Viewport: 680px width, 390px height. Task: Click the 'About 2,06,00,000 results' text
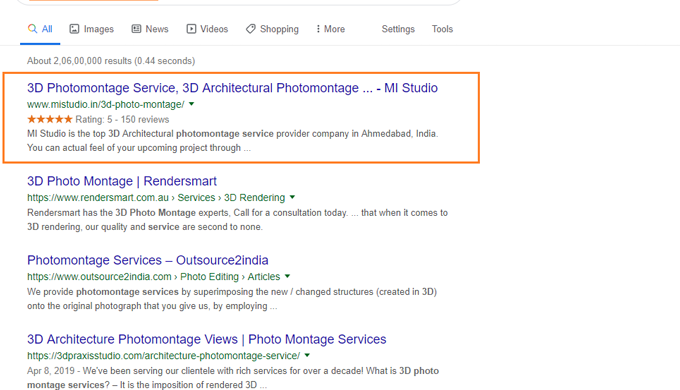111,61
